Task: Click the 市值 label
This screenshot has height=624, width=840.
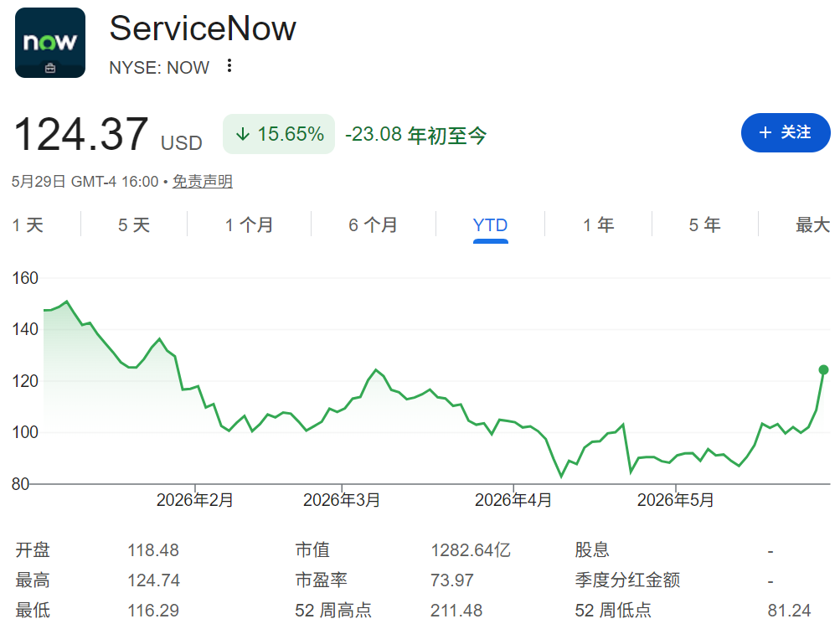Action: coord(313,550)
